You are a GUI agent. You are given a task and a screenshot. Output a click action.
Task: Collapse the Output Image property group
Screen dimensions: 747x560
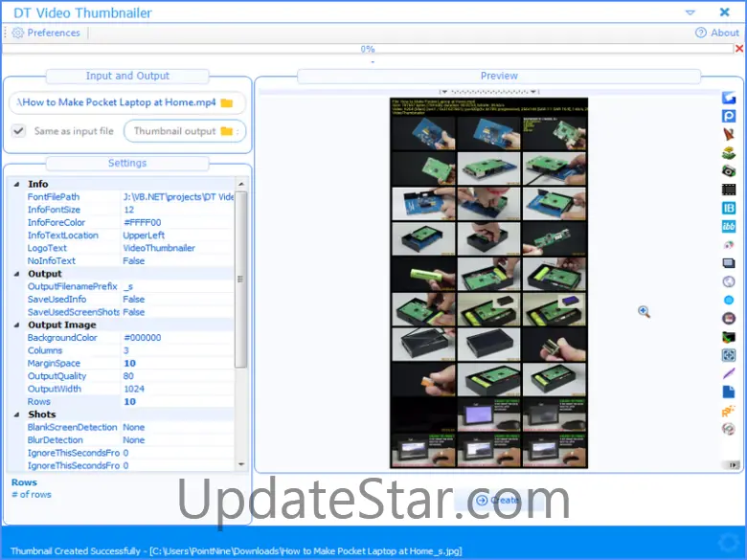click(x=16, y=325)
